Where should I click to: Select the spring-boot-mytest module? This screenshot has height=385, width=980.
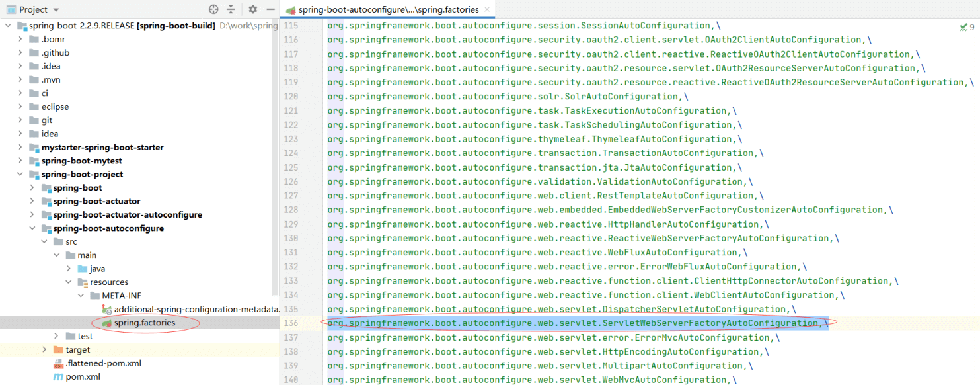point(81,161)
